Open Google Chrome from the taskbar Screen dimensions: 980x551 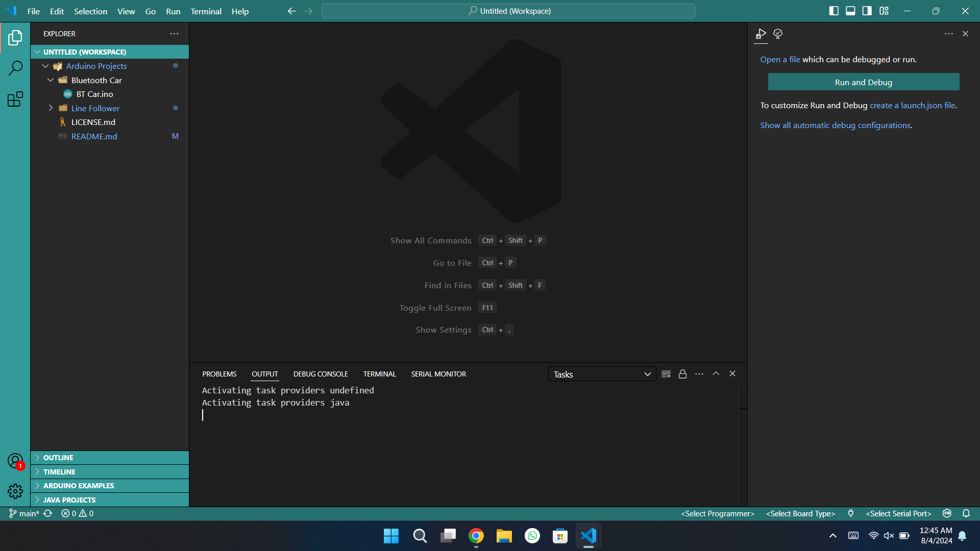tap(476, 536)
